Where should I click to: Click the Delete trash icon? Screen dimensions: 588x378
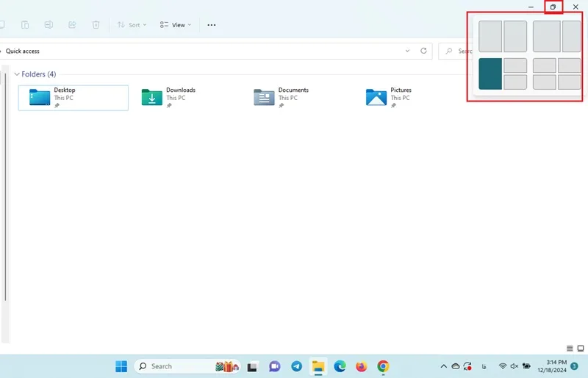[96, 25]
